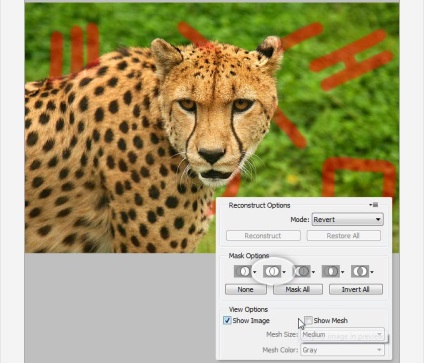This screenshot has width=424, height=363.
Task: Enable the Show Mesh checkbox
Action: tap(309, 320)
